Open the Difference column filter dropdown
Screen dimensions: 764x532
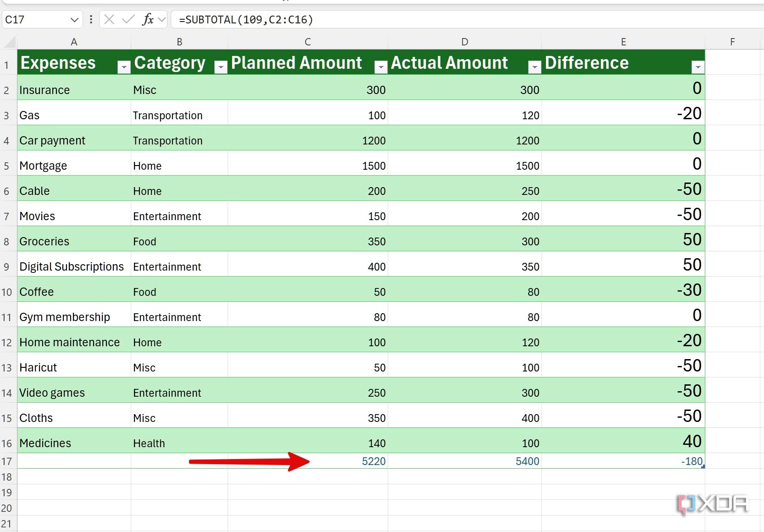point(697,66)
